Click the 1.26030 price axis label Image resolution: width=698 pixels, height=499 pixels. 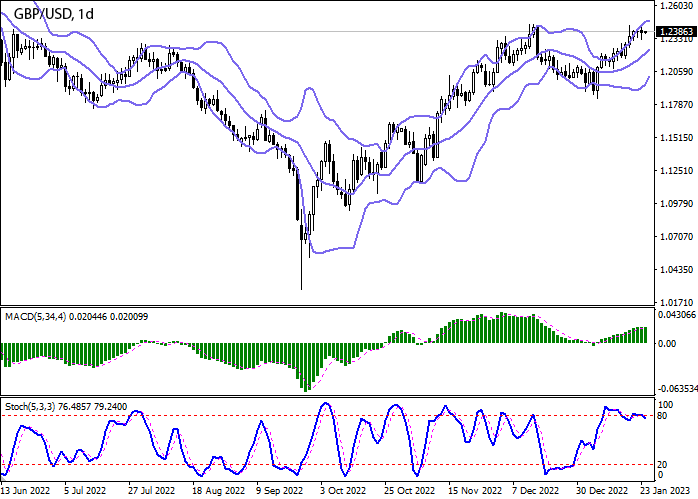coord(675,6)
